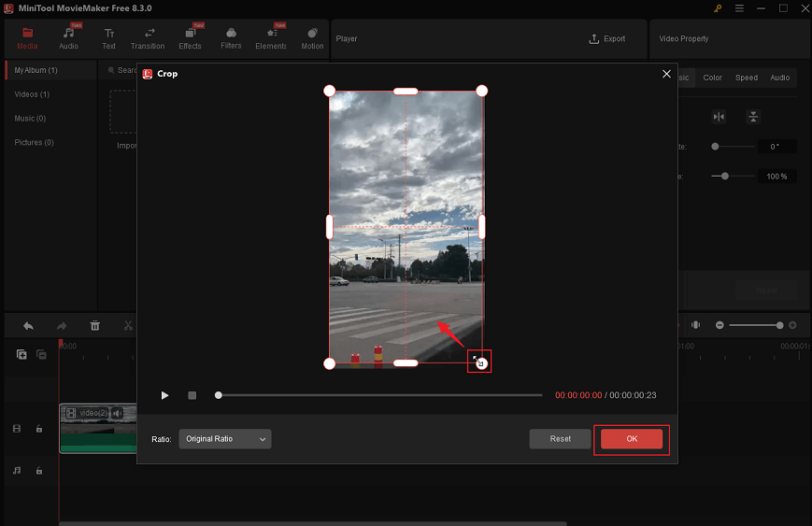This screenshot has width=812, height=526.
Task: Stop the crop preview playback
Action: point(192,395)
